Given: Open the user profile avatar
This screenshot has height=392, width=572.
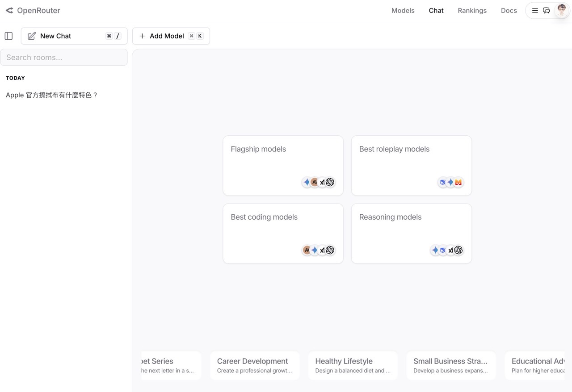Looking at the screenshot, I should 561,11.
